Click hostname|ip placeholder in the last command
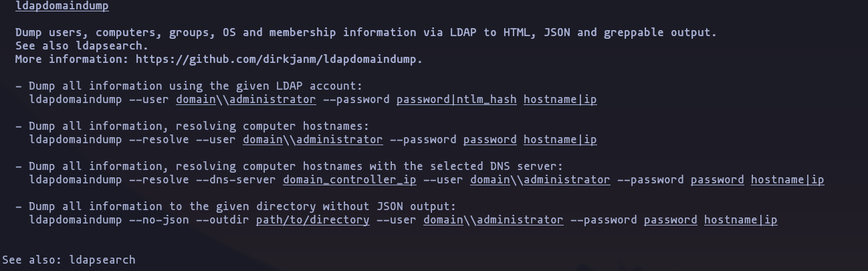 click(740, 219)
